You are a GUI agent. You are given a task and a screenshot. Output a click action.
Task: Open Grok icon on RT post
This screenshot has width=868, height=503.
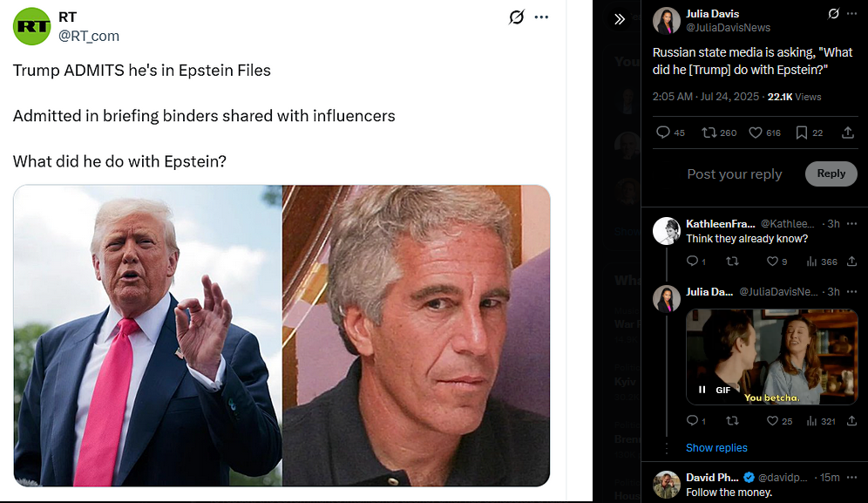pyautogui.click(x=517, y=17)
